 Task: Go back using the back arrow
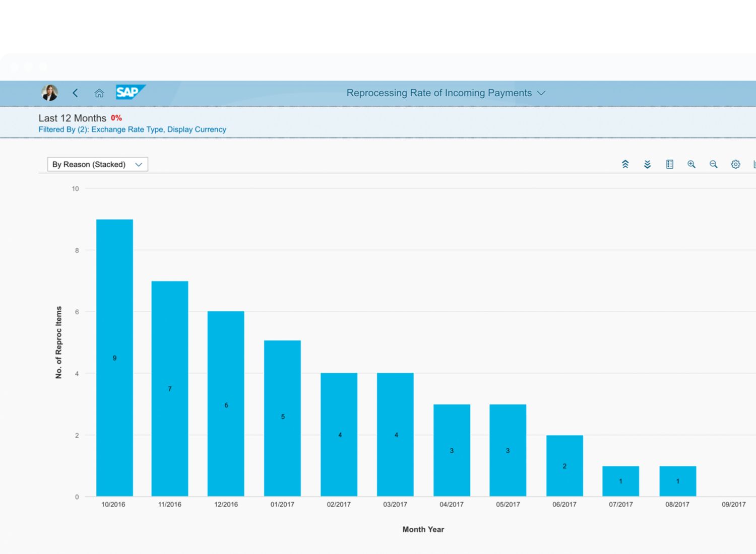pos(76,93)
